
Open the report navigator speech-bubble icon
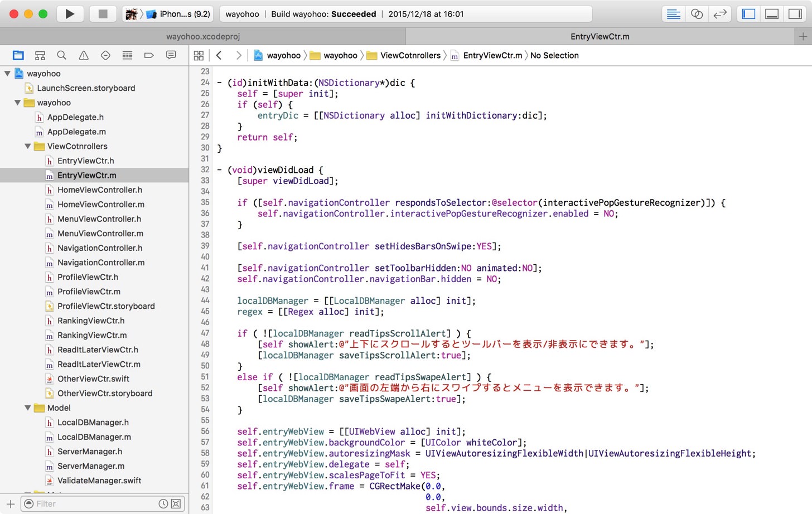pyautogui.click(x=171, y=55)
